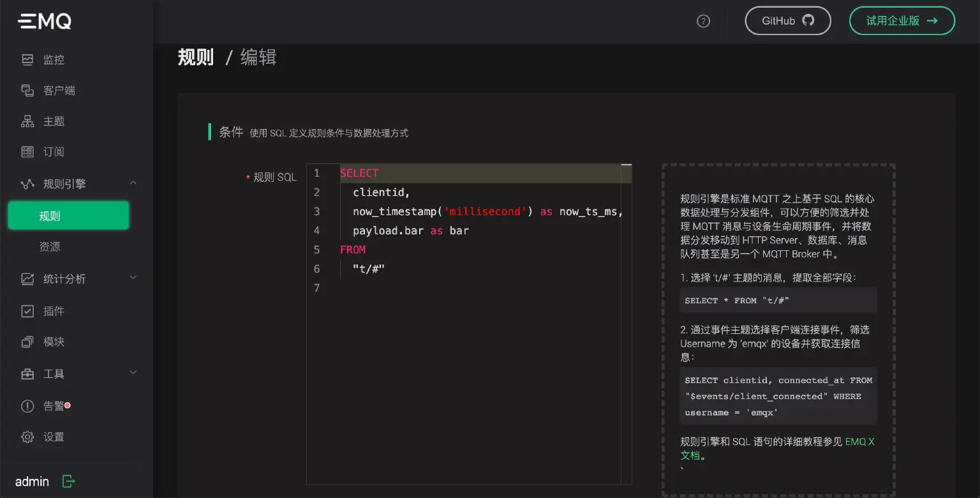
Task: Click line 4 of the rule SQL editor
Action: pos(408,230)
